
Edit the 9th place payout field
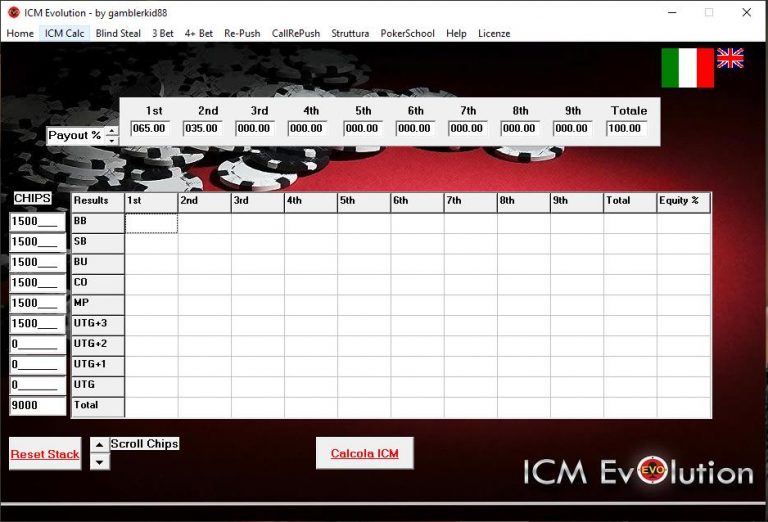pyautogui.click(x=573, y=128)
